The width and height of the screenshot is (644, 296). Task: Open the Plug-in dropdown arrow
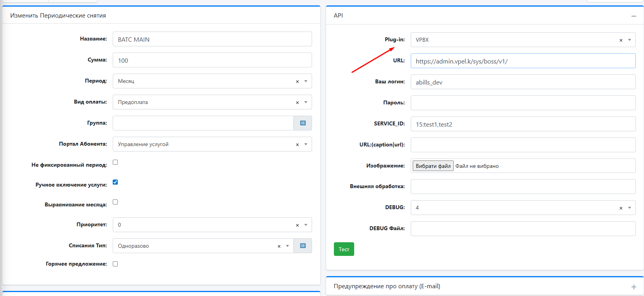[x=629, y=40]
